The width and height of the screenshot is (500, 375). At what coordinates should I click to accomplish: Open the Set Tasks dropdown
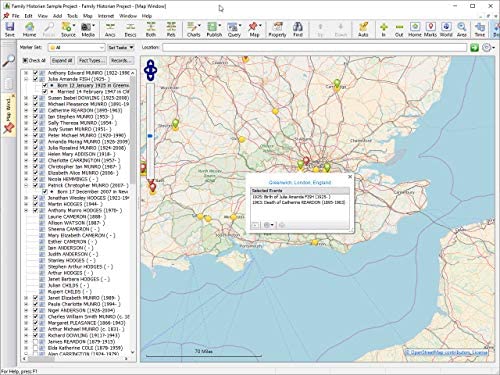pyautogui.click(x=121, y=48)
